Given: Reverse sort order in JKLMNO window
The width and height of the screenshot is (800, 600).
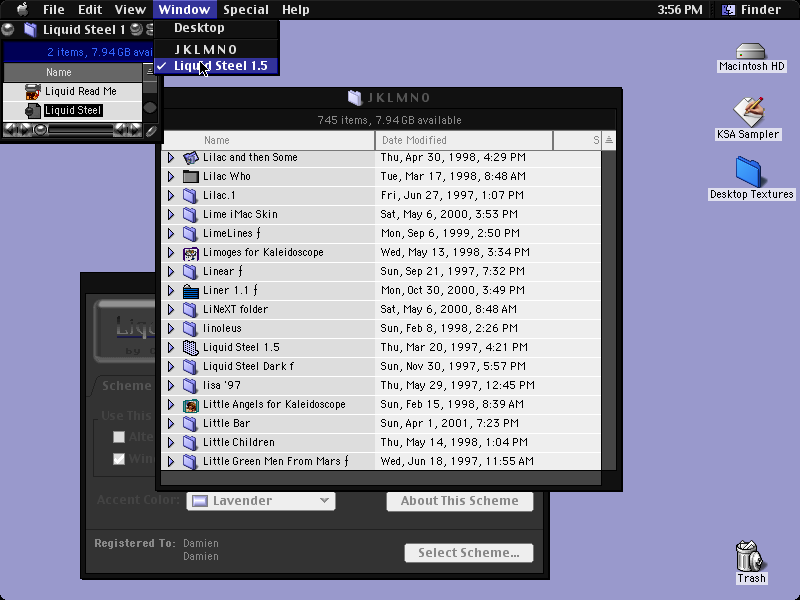Looking at the screenshot, I should pos(609,140).
